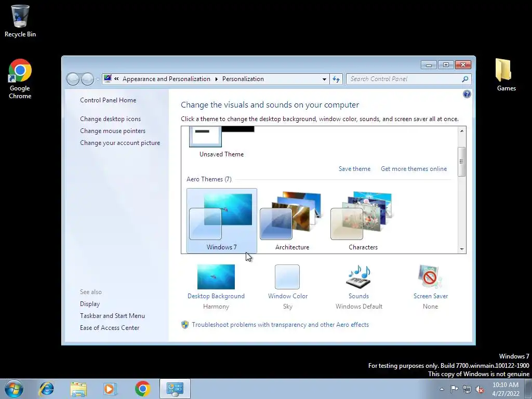Click the Back navigation arrow
Viewport: 532px width, 399px height.
[73, 79]
